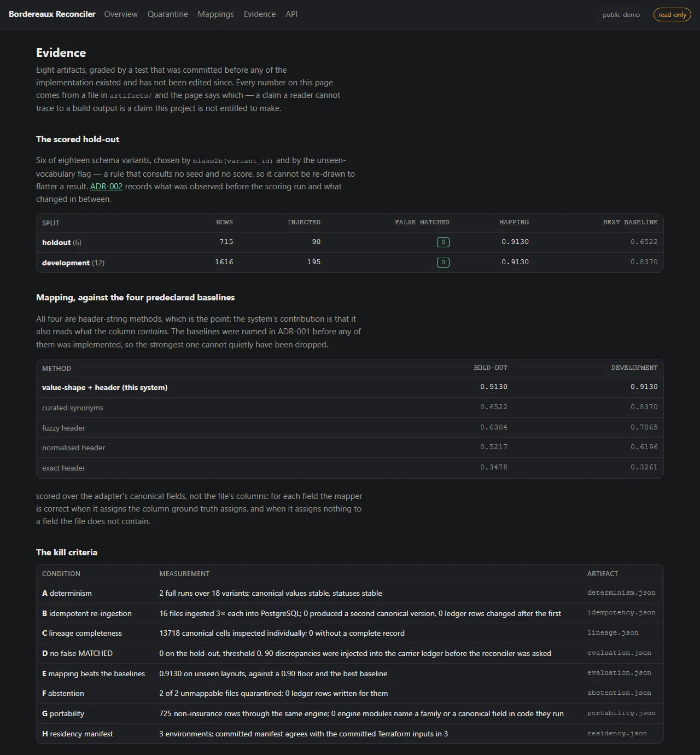Click the idempotency.json artifact name
Image resolution: width=700 pixels, height=755 pixels.
[x=621, y=613]
